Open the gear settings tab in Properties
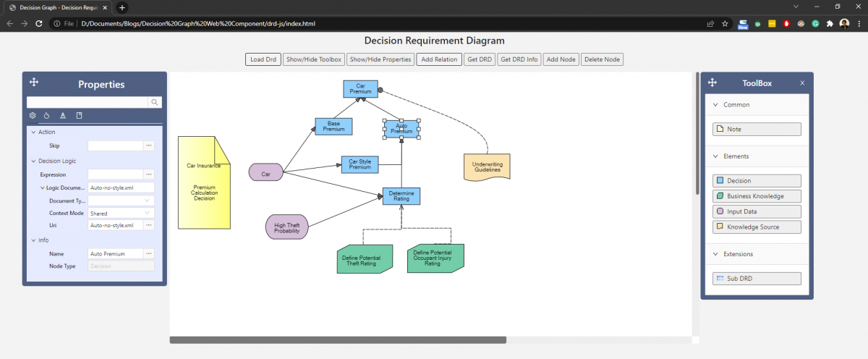The image size is (868, 359). (33, 115)
